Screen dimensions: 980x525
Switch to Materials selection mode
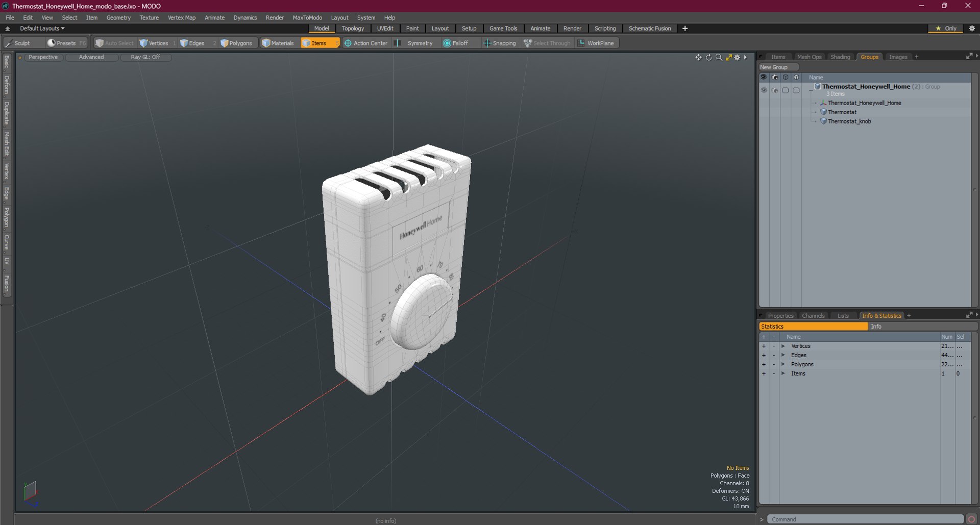(x=278, y=43)
